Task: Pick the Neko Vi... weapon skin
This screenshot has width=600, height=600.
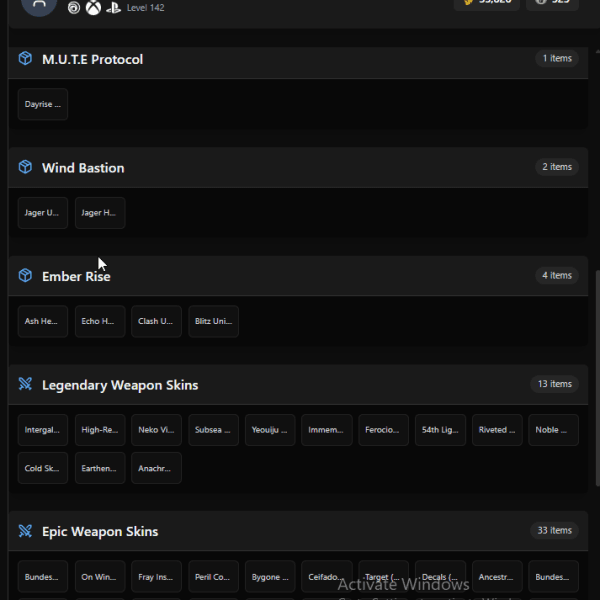Action: (x=157, y=430)
